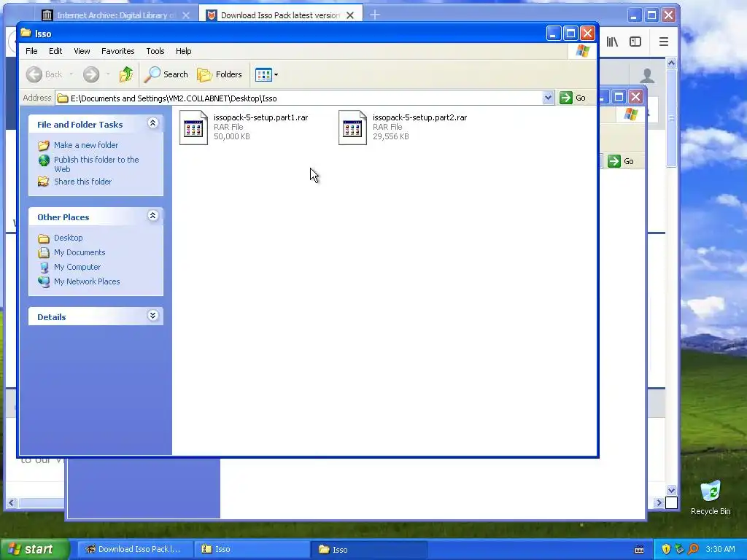This screenshot has height=560, width=747.
Task: Click the browser horizontal scrollbar left arrow
Action: click(x=11, y=502)
